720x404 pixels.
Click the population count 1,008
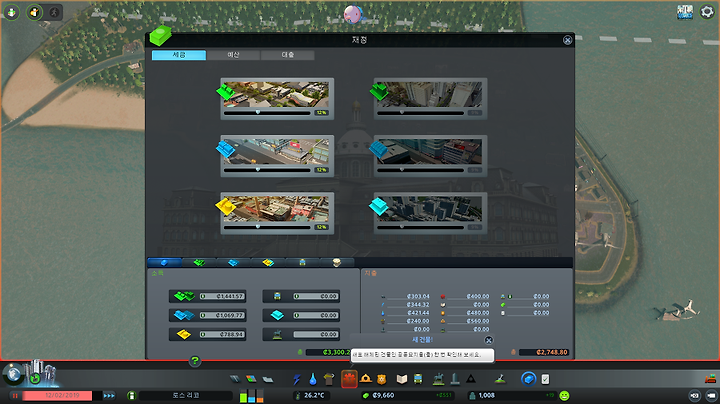pyautogui.click(x=487, y=395)
